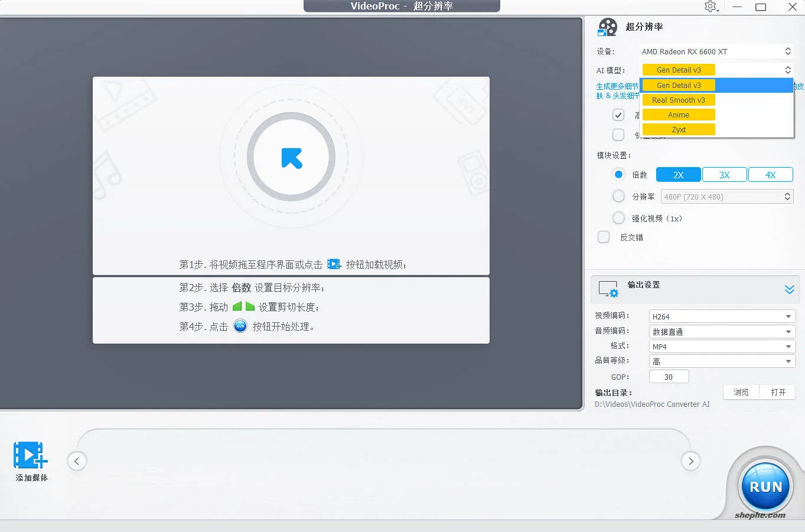805x532 pixels.
Task: Toggle the unchecked checkbox above 模块设置
Action: pyautogui.click(x=618, y=135)
